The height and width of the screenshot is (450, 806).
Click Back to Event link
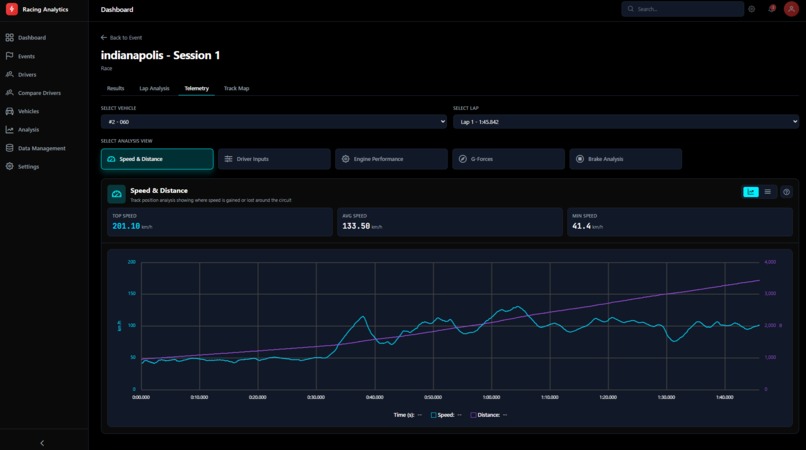121,38
